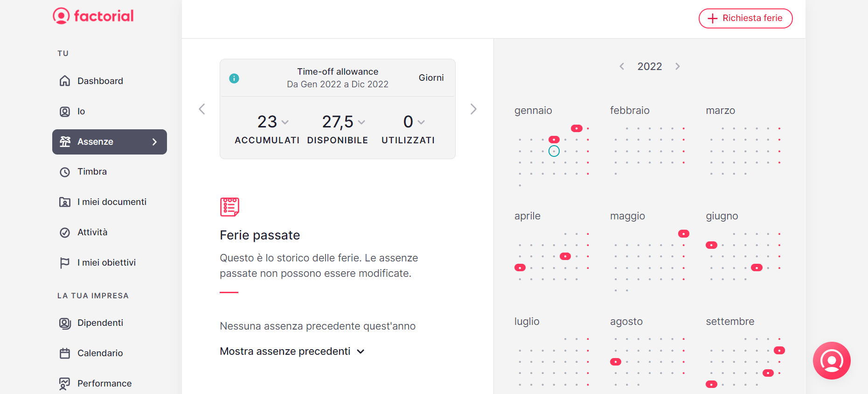Screen dimensions: 868x394
Task: Expand the UTILIZZATI dropdown
Action: pyautogui.click(x=421, y=122)
